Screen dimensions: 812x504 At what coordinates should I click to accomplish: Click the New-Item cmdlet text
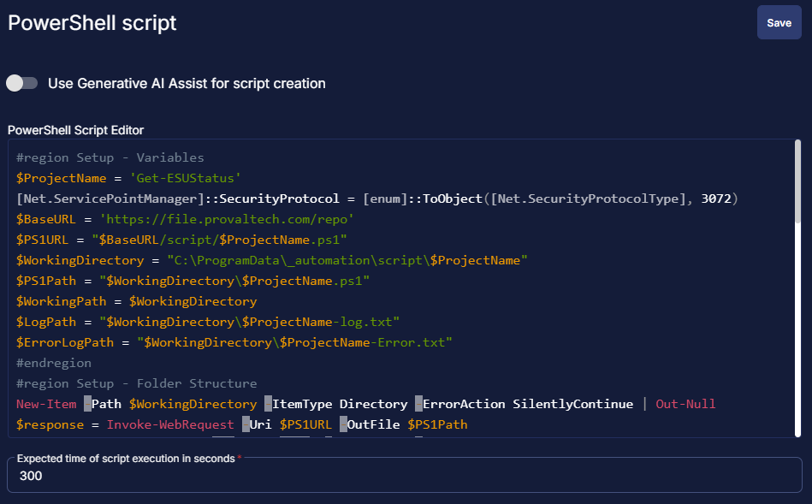click(x=45, y=403)
